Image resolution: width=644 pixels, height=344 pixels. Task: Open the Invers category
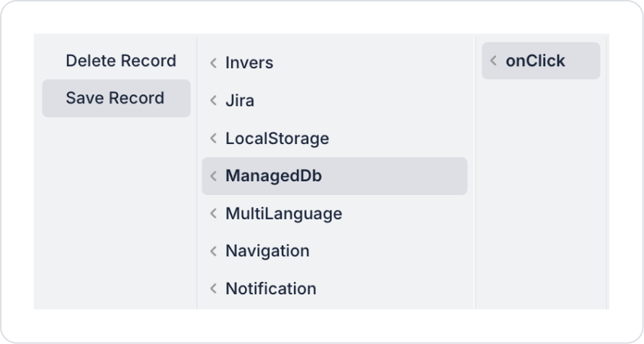coord(249,63)
